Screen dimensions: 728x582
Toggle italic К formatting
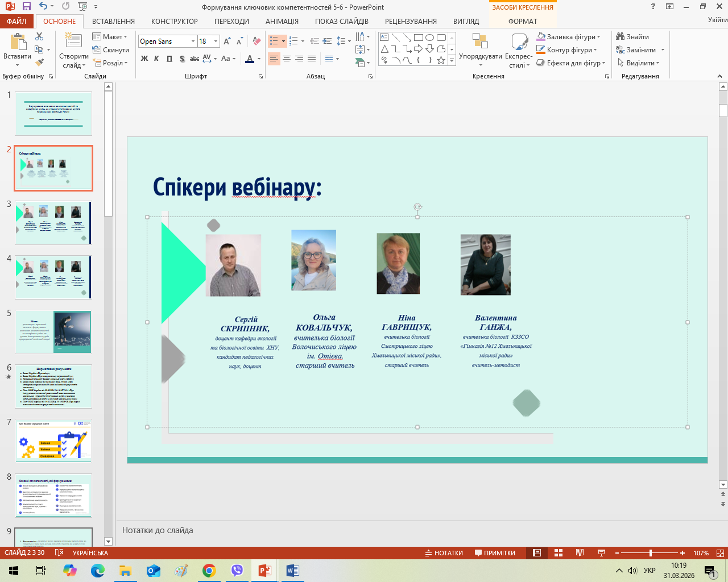point(157,59)
